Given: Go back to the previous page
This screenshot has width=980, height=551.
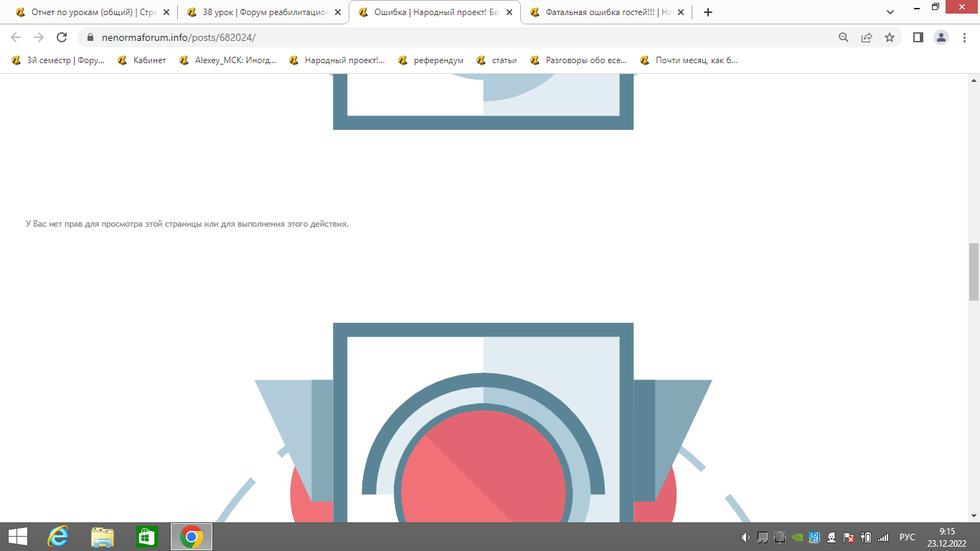Looking at the screenshot, I should coord(16,37).
